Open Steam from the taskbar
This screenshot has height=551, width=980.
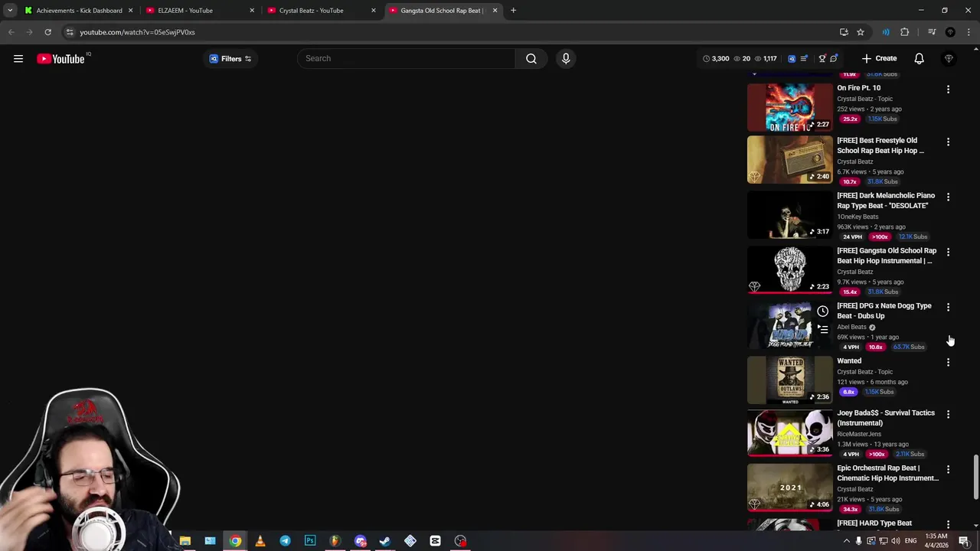[x=384, y=541]
